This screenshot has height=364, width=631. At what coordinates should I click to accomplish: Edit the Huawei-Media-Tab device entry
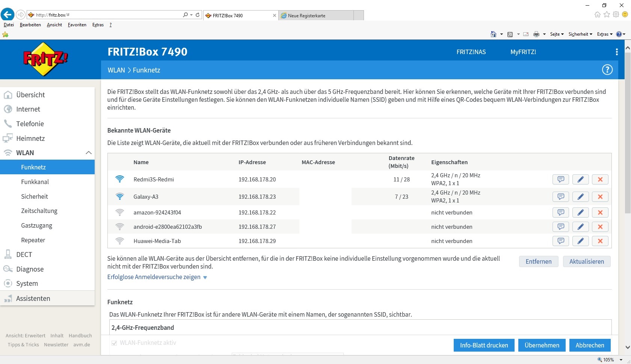(580, 241)
